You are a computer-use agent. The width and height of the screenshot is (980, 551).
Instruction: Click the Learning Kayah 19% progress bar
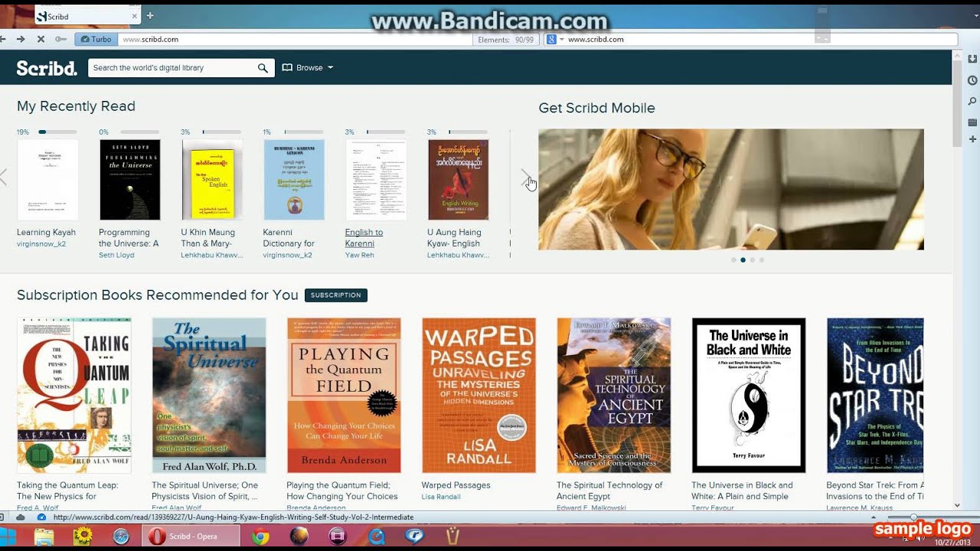coord(58,132)
